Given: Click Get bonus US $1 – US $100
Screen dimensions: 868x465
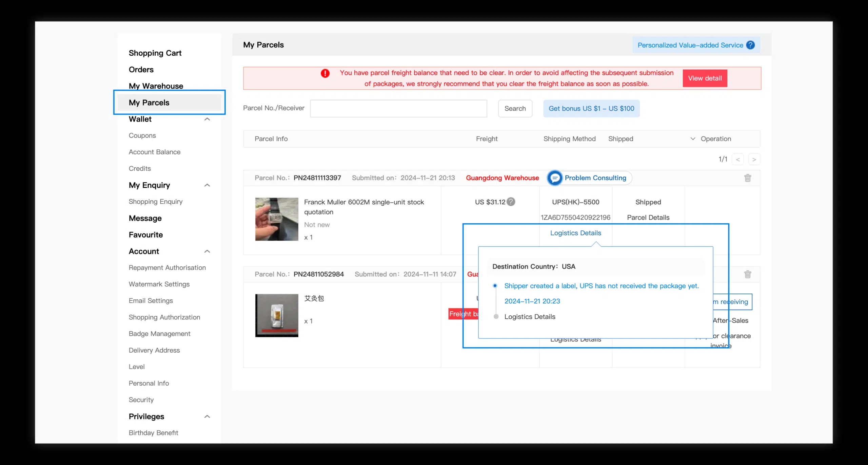Looking at the screenshot, I should (x=591, y=109).
